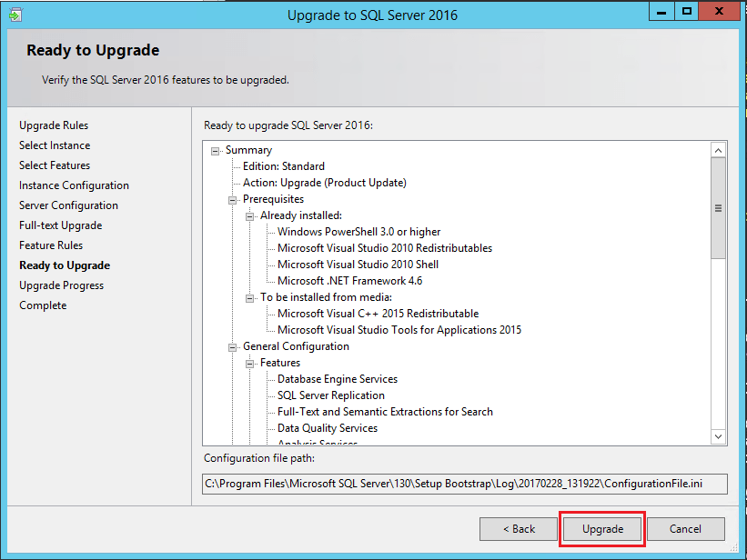747x560 pixels.
Task: Minimize the setup window
Action: (x=661, y=12)
